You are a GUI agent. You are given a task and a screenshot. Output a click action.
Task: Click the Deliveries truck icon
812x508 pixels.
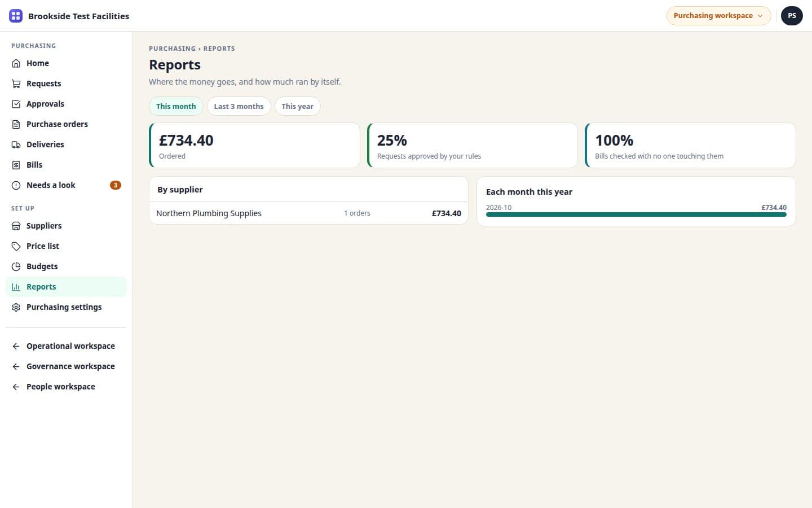coord(16,144)
